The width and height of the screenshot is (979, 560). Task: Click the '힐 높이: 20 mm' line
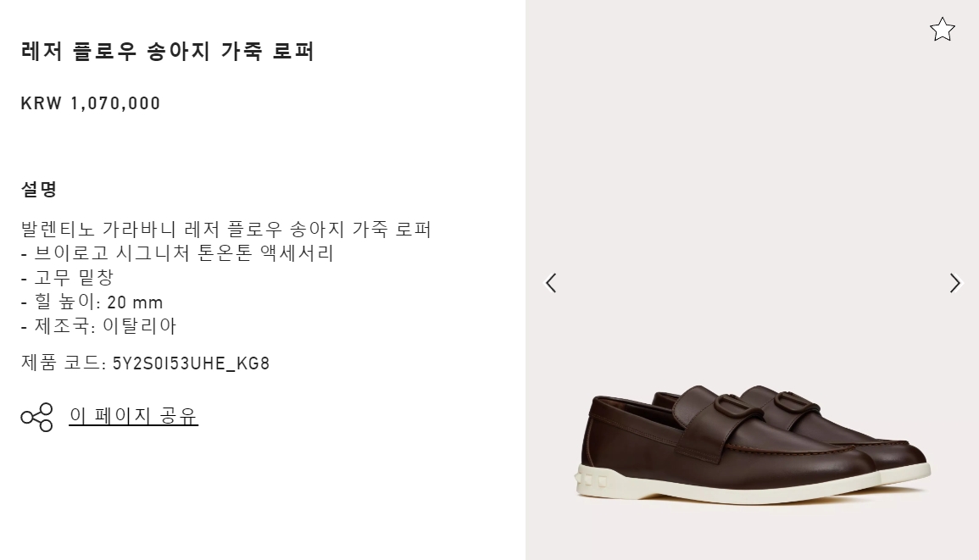tap(92, 302)
